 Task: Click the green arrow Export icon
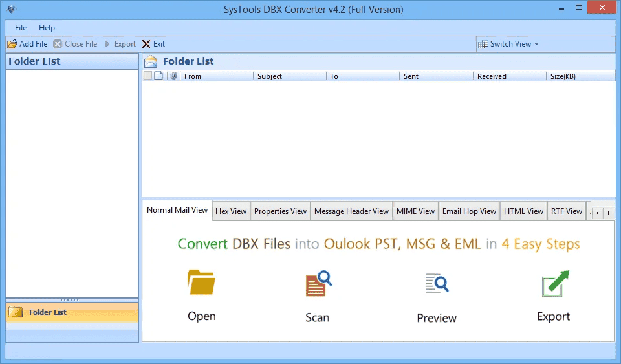pos(555,283)
